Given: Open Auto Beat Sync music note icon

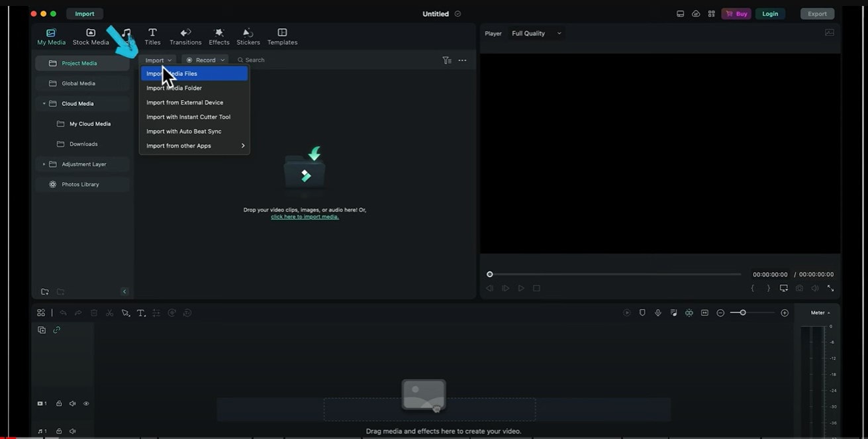Looking at the screenshot, I should [x=673, y=313].
